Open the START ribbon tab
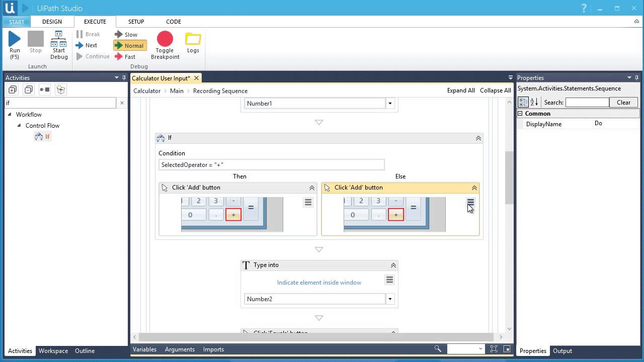Screen dimensions: 644x362 [17, 22]
